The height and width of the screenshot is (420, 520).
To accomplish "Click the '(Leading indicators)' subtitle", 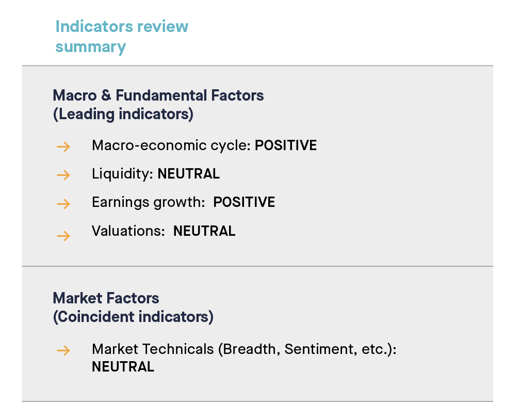I will 123,114.
